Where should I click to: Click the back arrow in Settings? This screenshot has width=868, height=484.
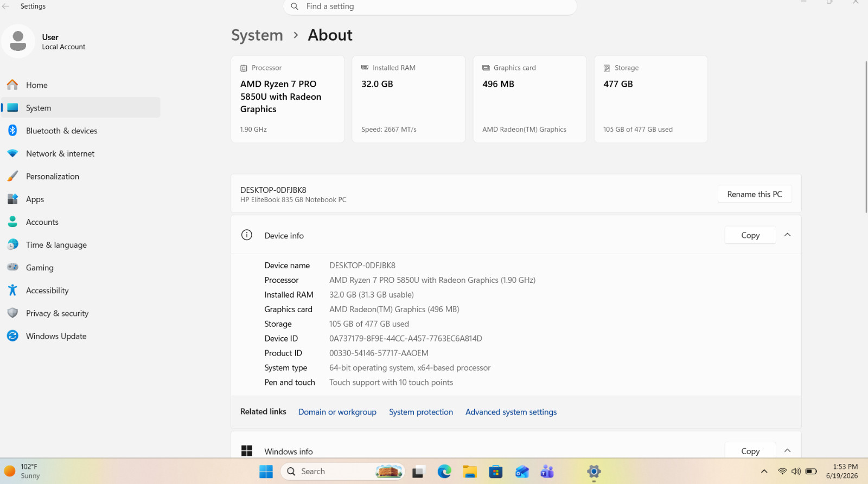click(6, 7)
